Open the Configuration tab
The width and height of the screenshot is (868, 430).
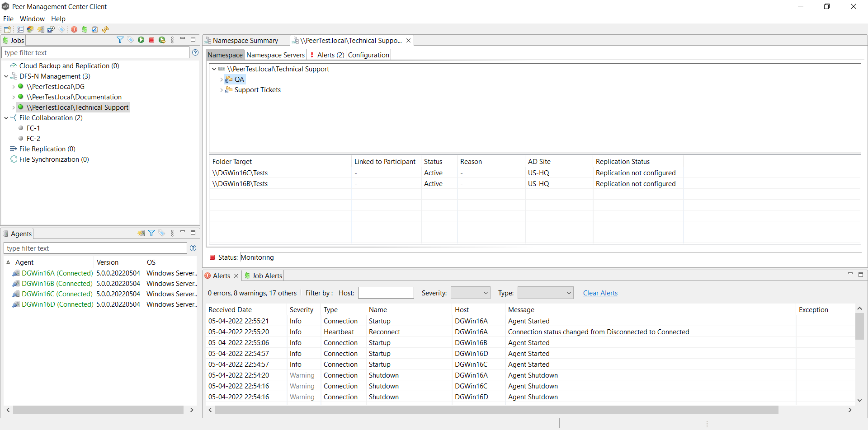tap(368, 55)
